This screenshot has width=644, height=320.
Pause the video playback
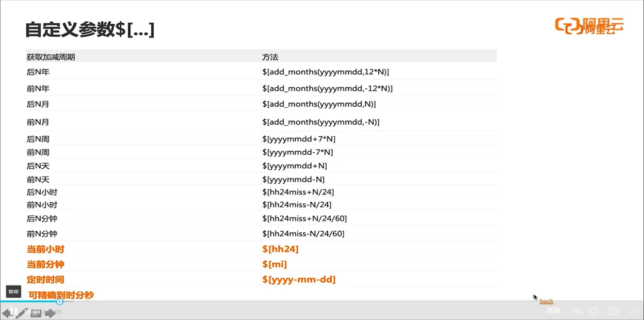coord(14,312)
